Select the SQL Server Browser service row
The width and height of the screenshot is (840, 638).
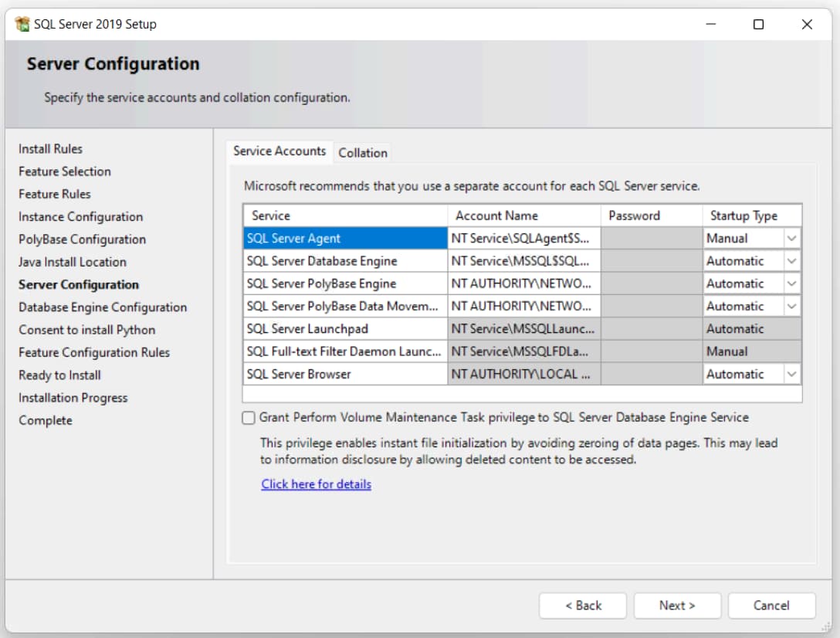click(x=344, y=374)
